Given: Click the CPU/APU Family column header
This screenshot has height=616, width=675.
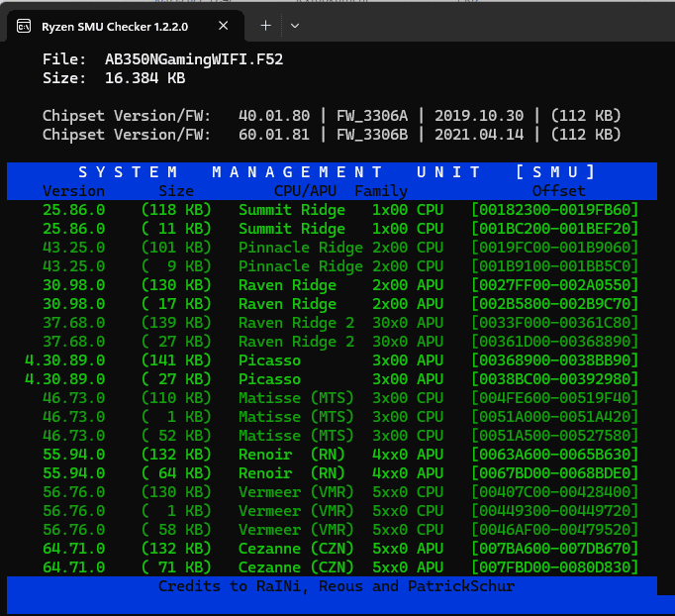Looking at the screenshot, I should coord(340,191).
